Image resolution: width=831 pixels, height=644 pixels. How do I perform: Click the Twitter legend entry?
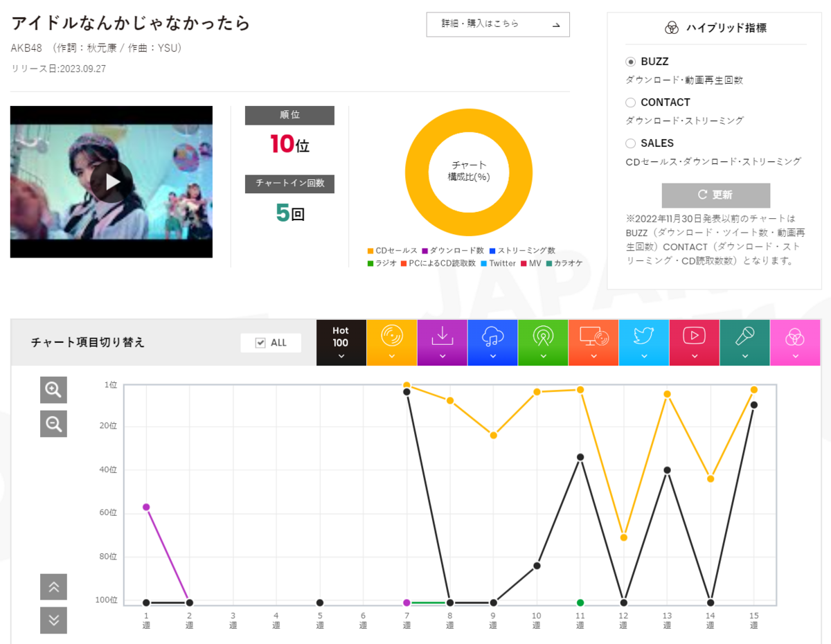[499, 263]
